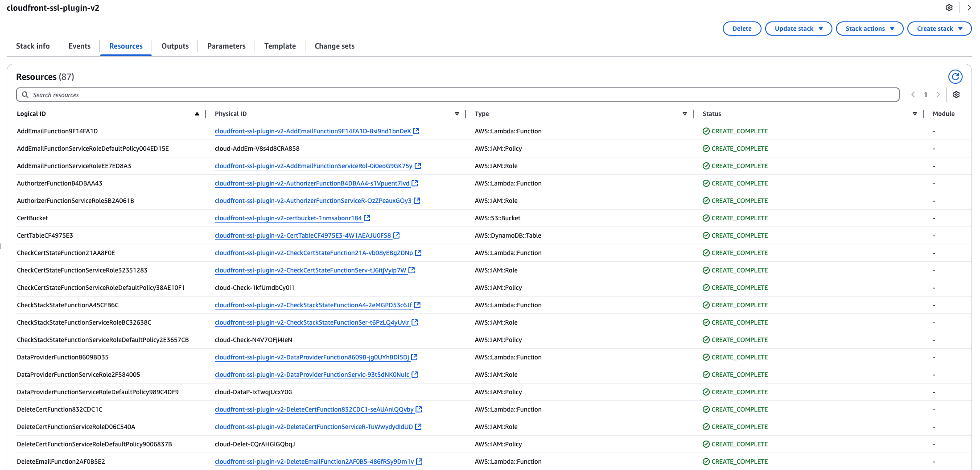980x470 pixels.
Task: Switch to the Events tab
Action: [x=79, y=46]
